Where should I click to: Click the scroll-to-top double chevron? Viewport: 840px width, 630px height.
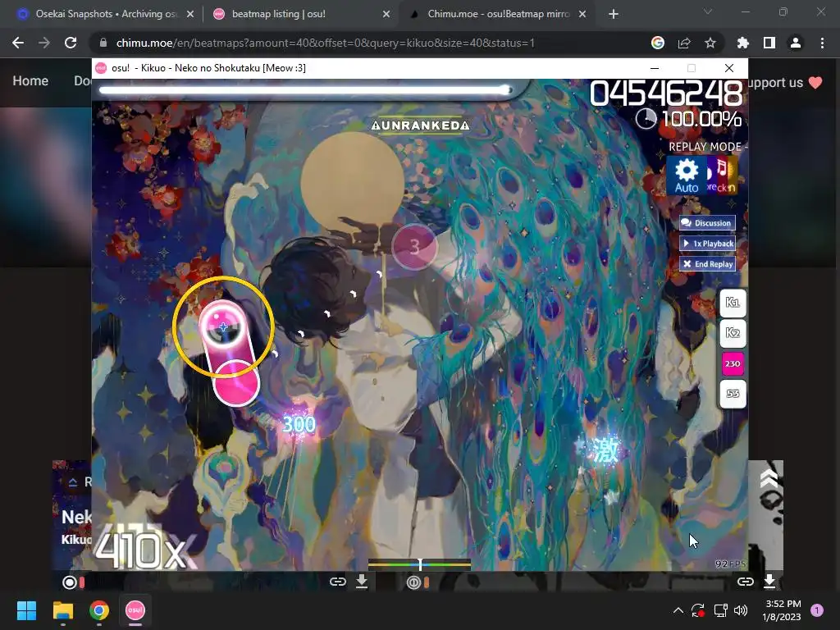point(769,478)
